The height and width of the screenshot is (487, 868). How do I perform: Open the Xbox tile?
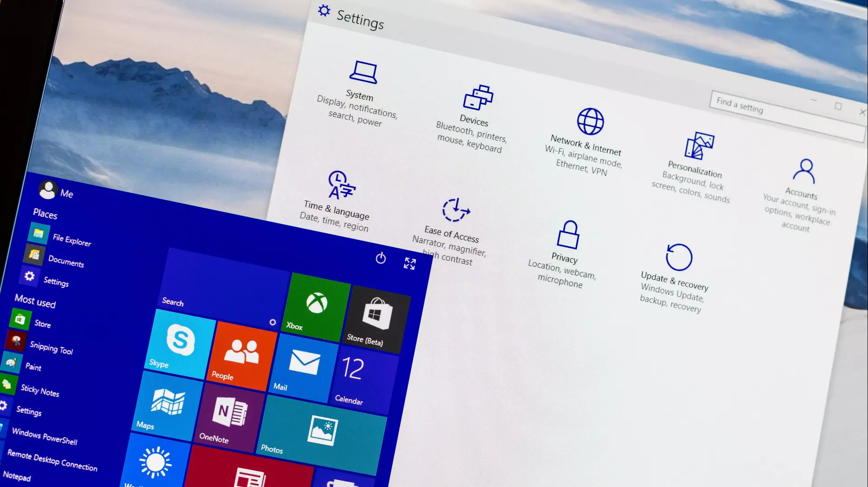(x=316, y=308)
